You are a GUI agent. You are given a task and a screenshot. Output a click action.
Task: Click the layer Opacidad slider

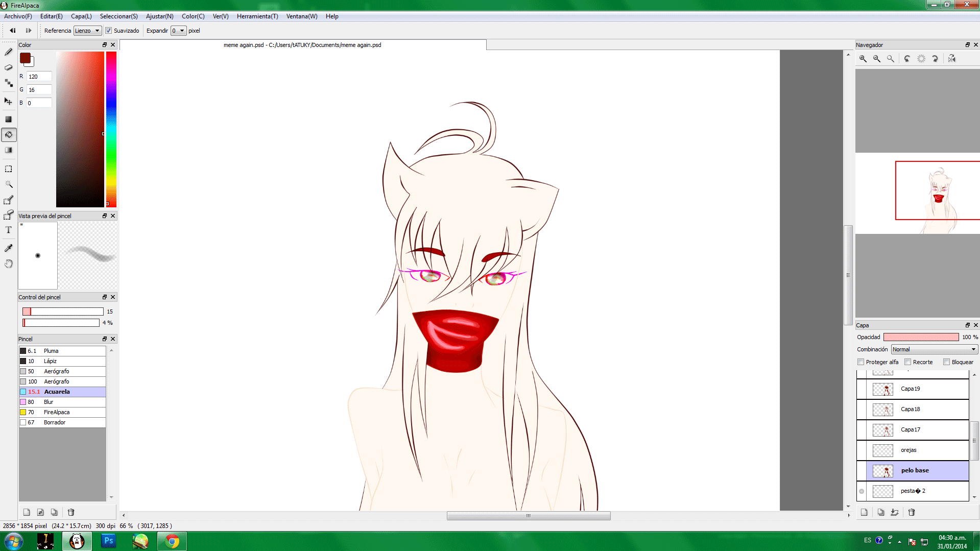click(921, 337)
